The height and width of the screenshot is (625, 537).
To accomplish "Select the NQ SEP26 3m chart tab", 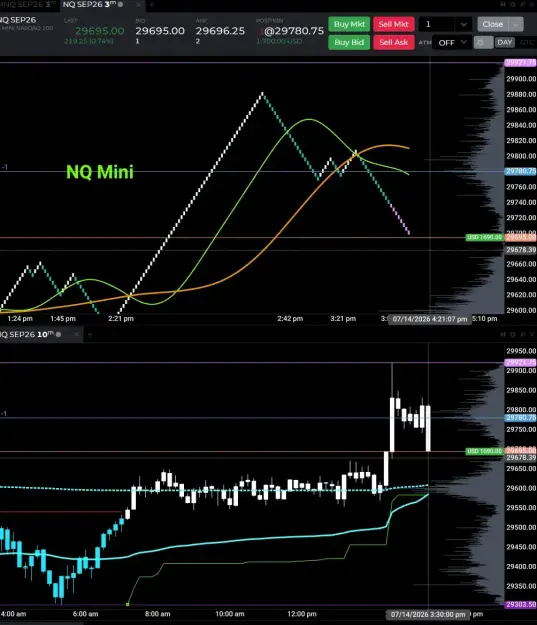I will [92, 4].
